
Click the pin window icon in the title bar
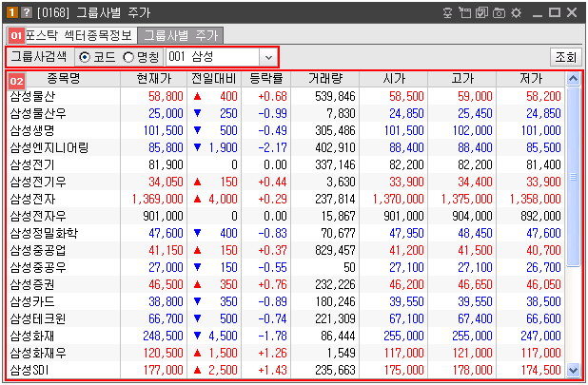click(x=447, y=12)
